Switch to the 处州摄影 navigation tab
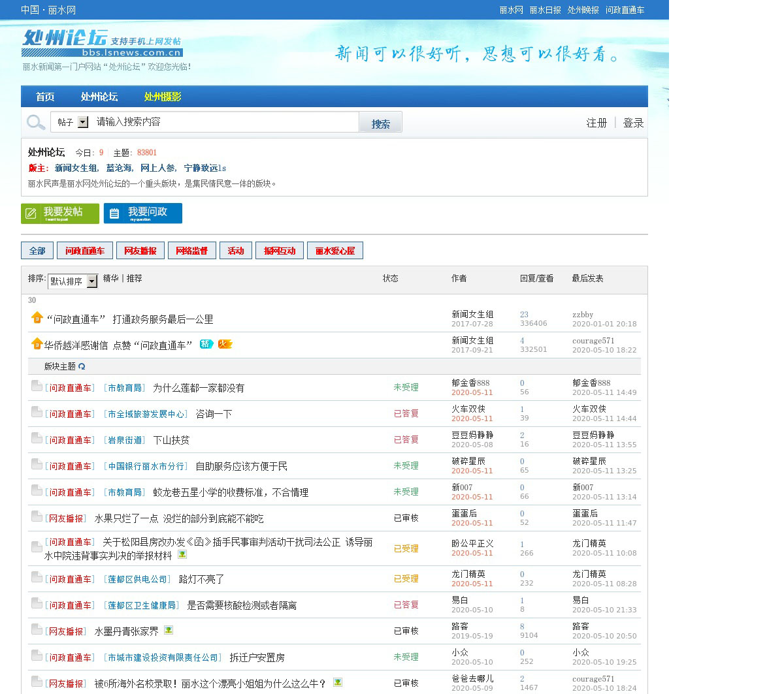The image size is (784, 694). click(x=163, y=97)
